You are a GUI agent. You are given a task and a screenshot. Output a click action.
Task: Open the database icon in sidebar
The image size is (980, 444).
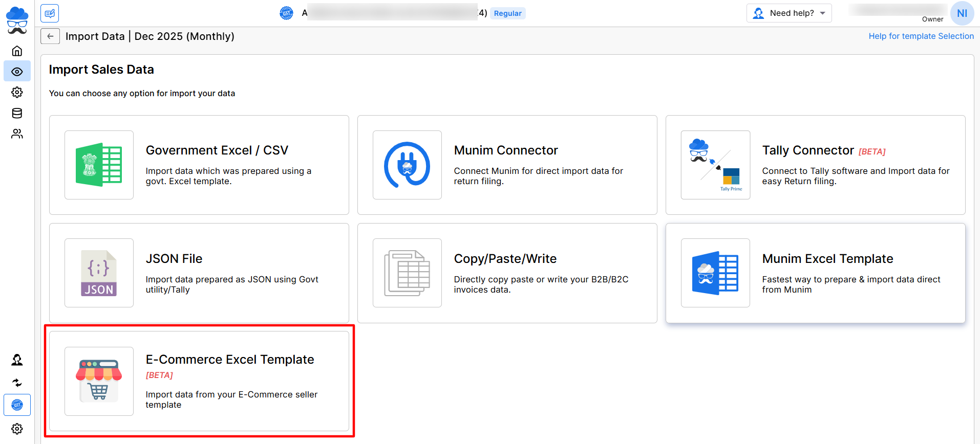pos(17,113)
